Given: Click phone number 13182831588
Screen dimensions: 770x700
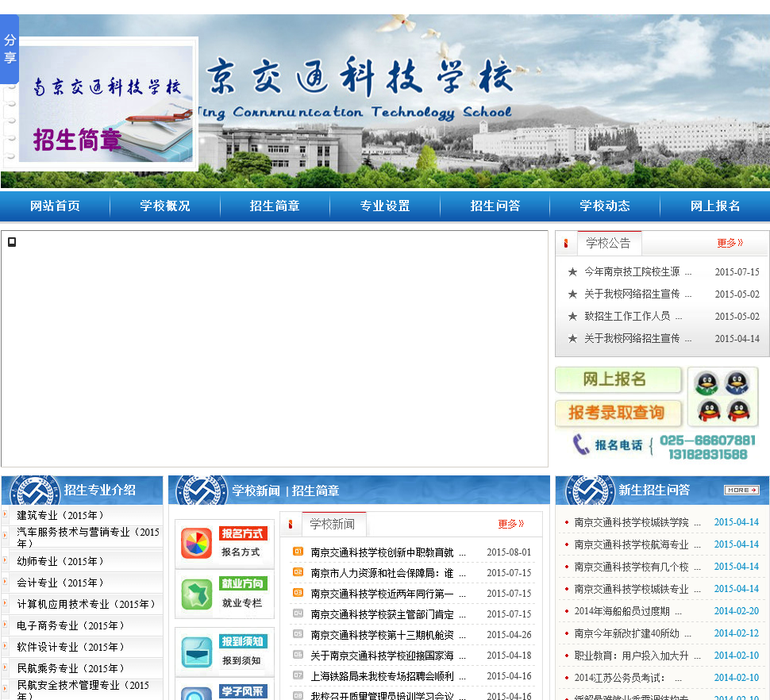Looking at the screenshot, I should [707, 455].
